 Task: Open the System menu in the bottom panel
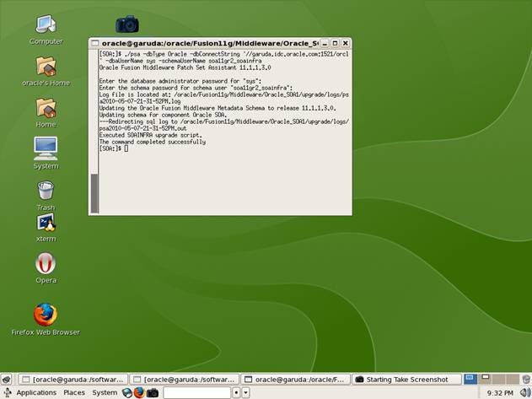tap(105, 393)
